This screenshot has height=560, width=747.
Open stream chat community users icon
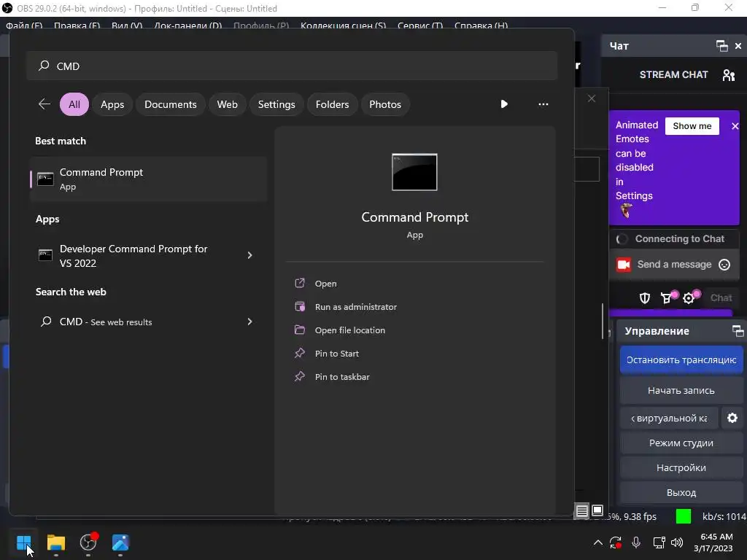[729, 75]
